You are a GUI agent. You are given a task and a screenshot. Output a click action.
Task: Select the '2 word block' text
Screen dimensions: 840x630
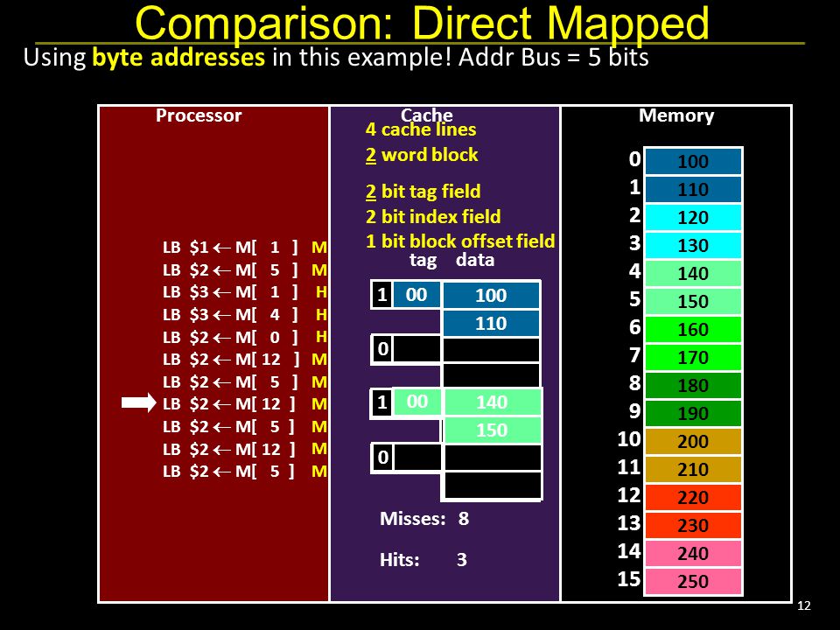[422, 155]
